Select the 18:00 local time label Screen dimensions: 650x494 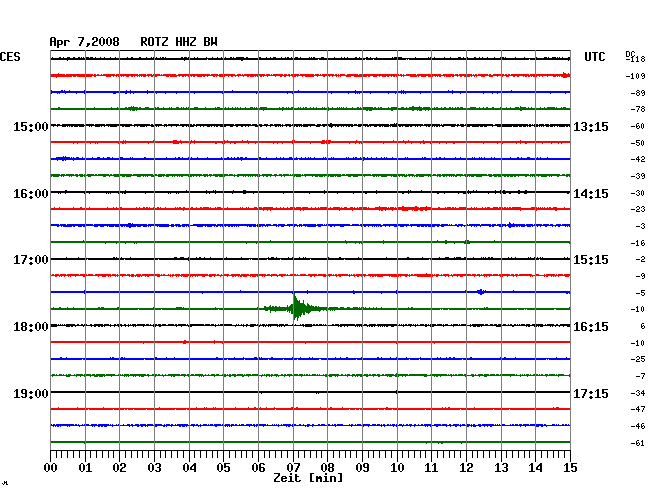(31, 327)
